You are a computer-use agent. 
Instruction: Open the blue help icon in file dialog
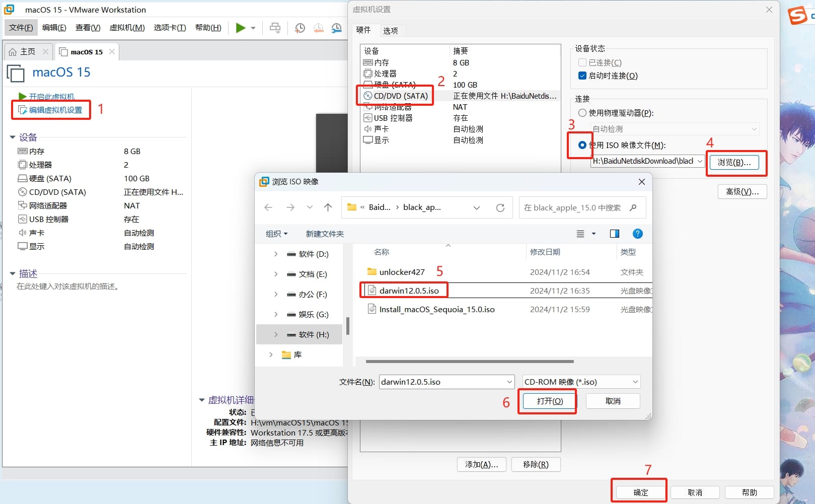click(x=638, y=234)
